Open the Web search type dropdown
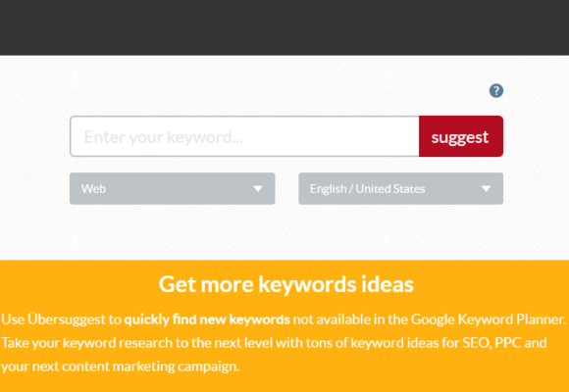569x392 pixels. point(172,188)
